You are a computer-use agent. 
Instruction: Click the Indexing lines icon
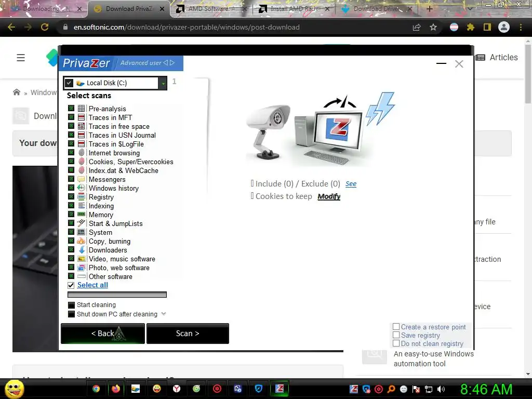point(81,205)
